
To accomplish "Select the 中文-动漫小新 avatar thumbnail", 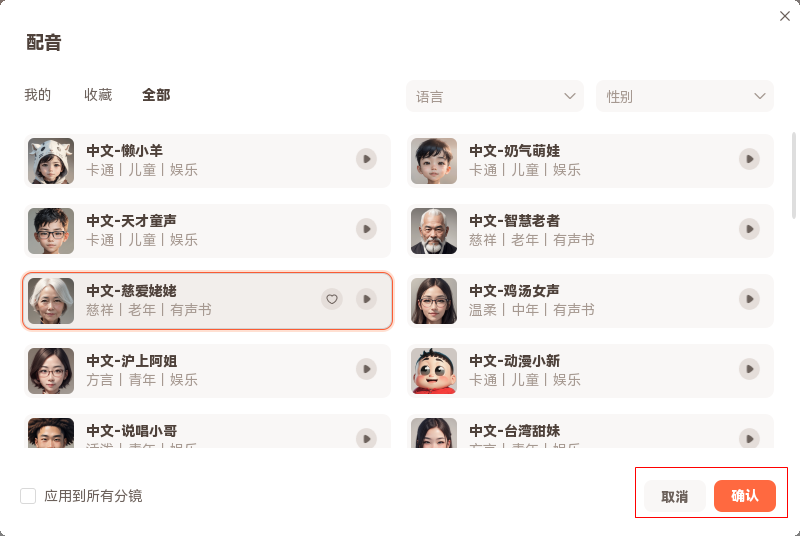I will (x=434, y=371).
